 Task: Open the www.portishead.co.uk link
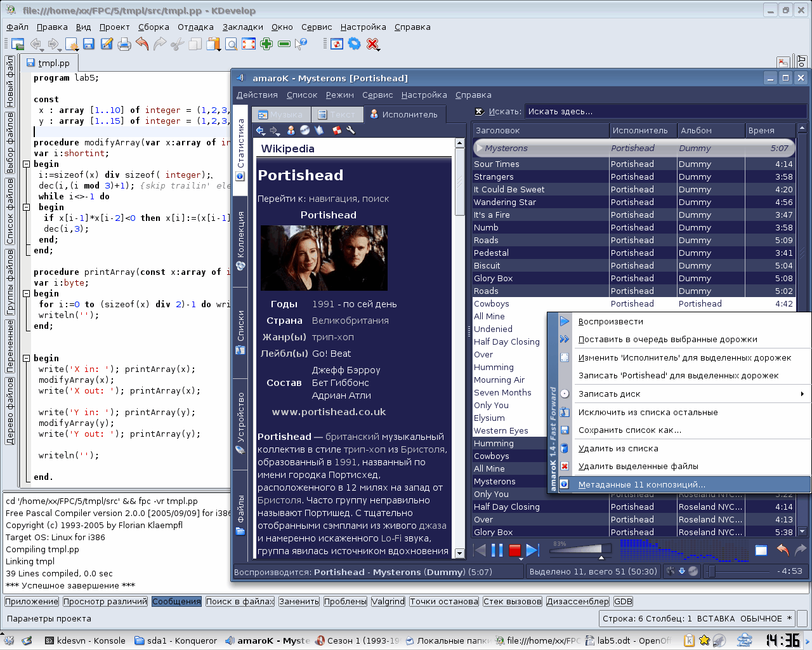(x=329, y=412)
